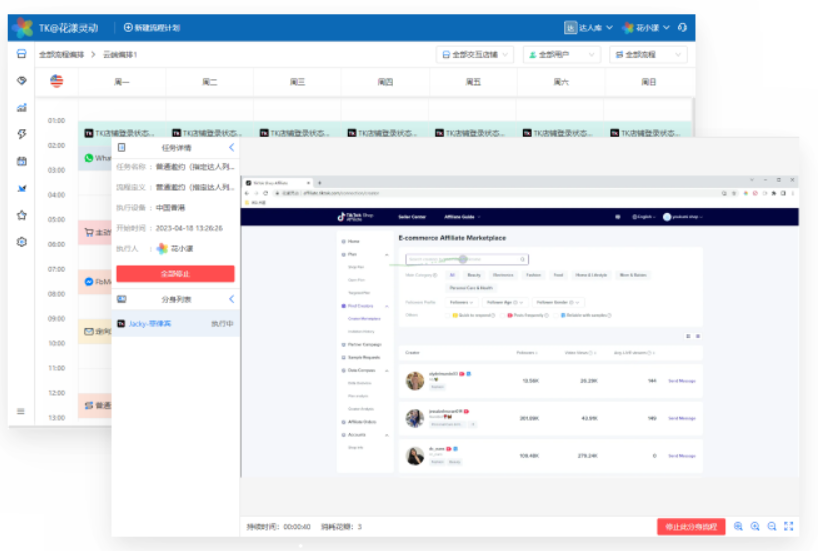Click the creator search input field
The image size is (818, 551).
pos(467,259)
